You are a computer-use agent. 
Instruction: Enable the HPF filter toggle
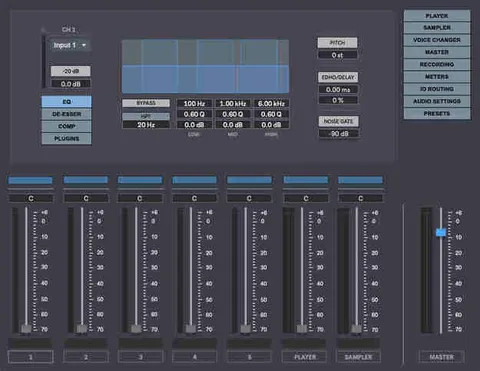(x=146, y=116)
